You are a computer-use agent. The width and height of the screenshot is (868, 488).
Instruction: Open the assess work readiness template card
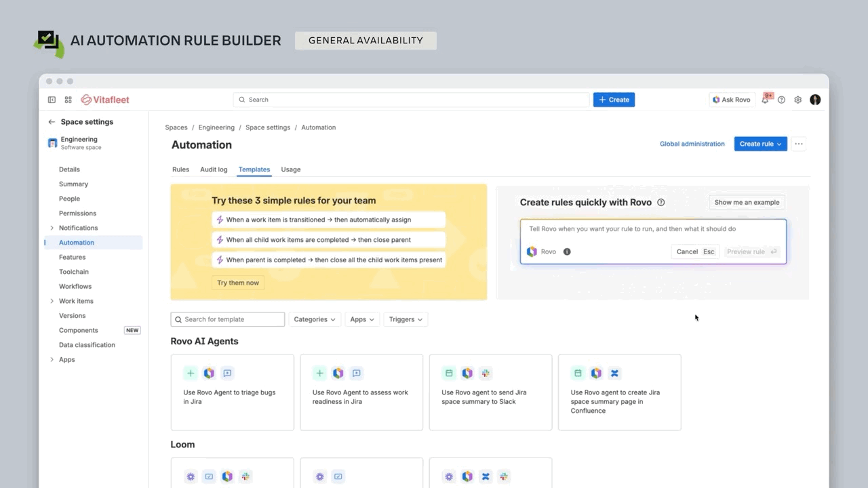tap(361, 392)
